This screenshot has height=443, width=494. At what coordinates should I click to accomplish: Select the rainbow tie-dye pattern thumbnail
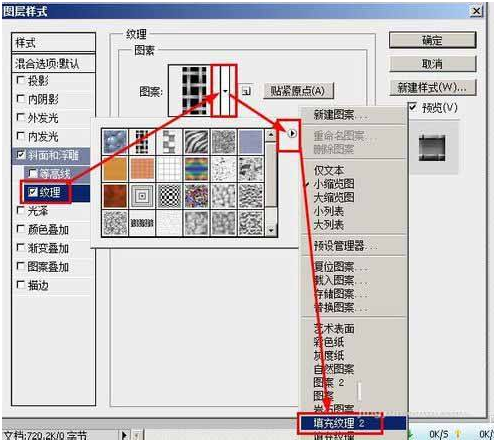[197, 169]
